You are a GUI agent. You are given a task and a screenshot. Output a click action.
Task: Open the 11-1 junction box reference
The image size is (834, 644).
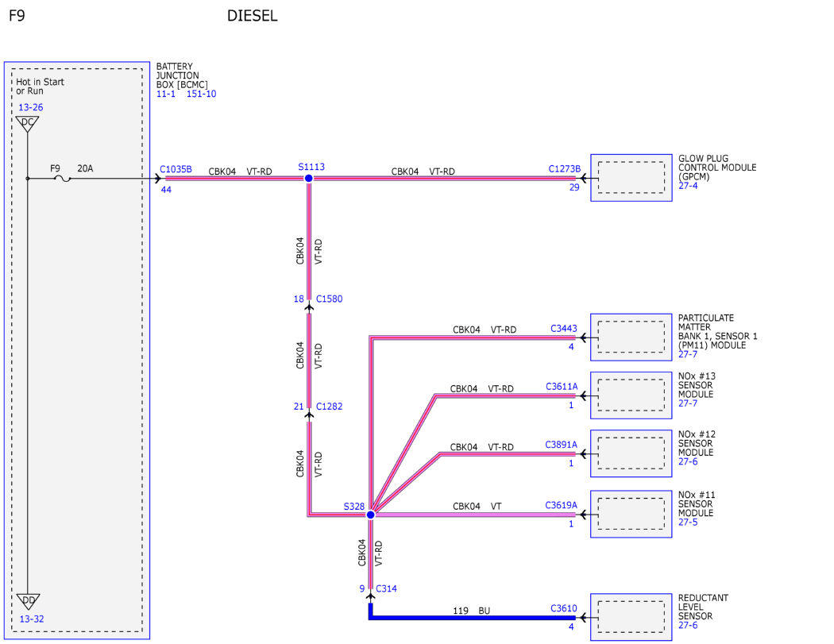[166, 94]
